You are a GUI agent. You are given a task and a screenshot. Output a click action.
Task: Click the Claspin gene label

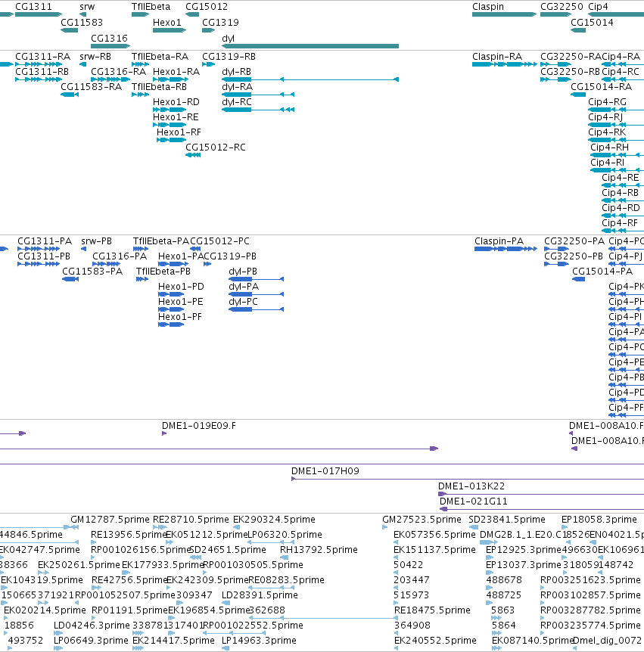click(488, 7)
